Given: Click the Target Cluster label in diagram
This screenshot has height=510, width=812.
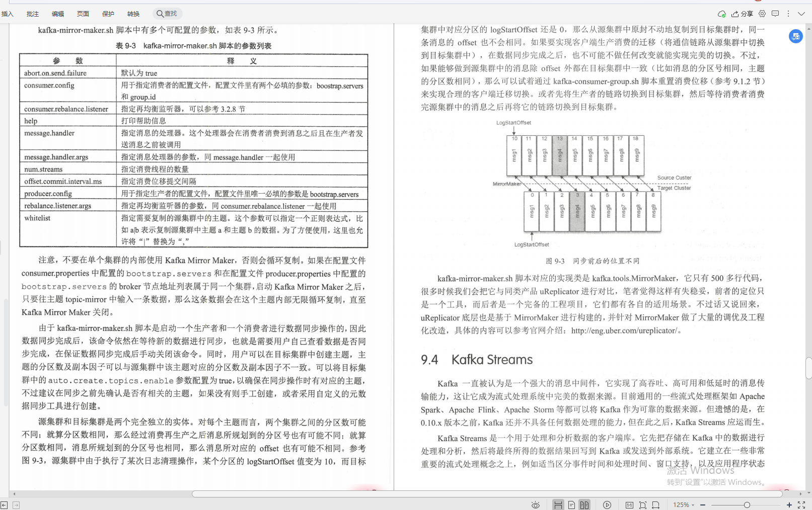Looking at the screenshot, I should tap(674, 188).
